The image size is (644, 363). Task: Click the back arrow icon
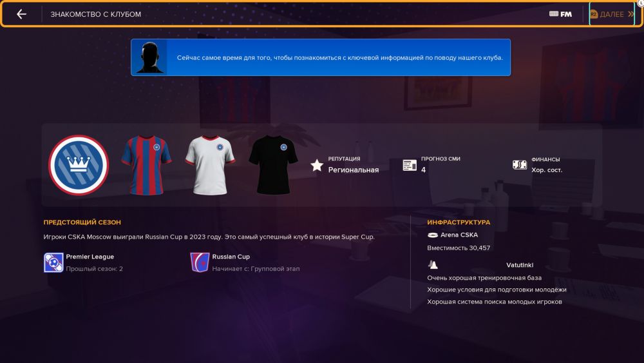(21, 14)
